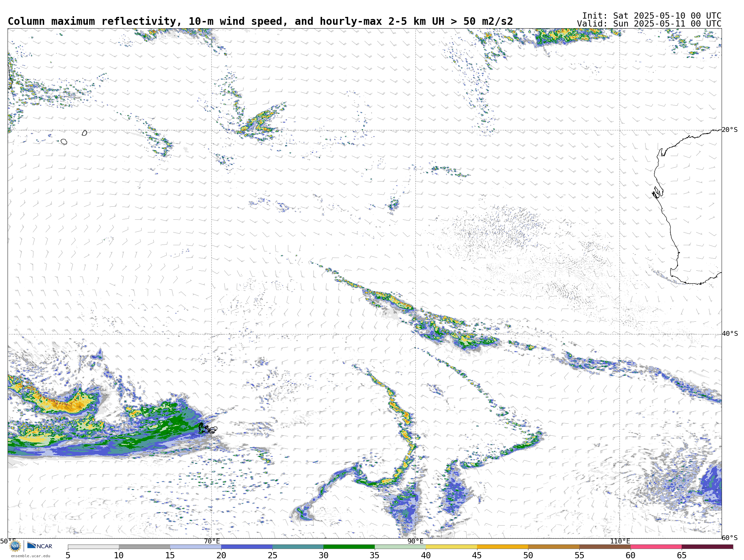
Task: Click the 90°E longitude label
Action: 415,541
